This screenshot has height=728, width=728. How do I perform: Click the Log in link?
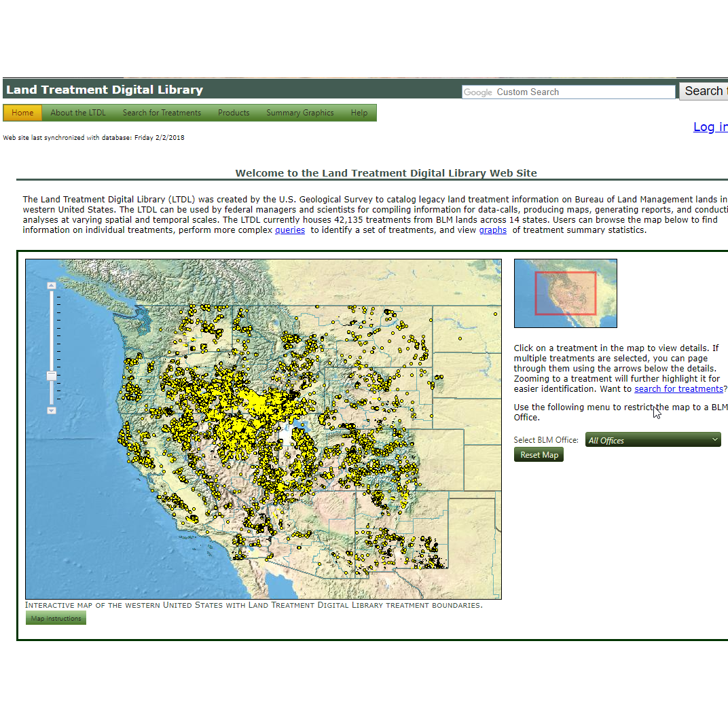pos(710,127)
